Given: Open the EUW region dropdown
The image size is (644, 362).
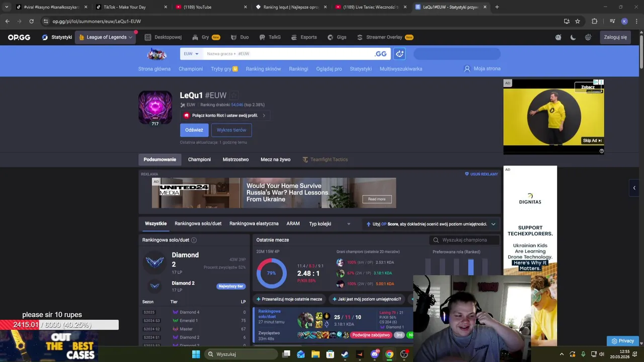Looking at the screenshot, I should pyautogui.click(x=191, y=54).
